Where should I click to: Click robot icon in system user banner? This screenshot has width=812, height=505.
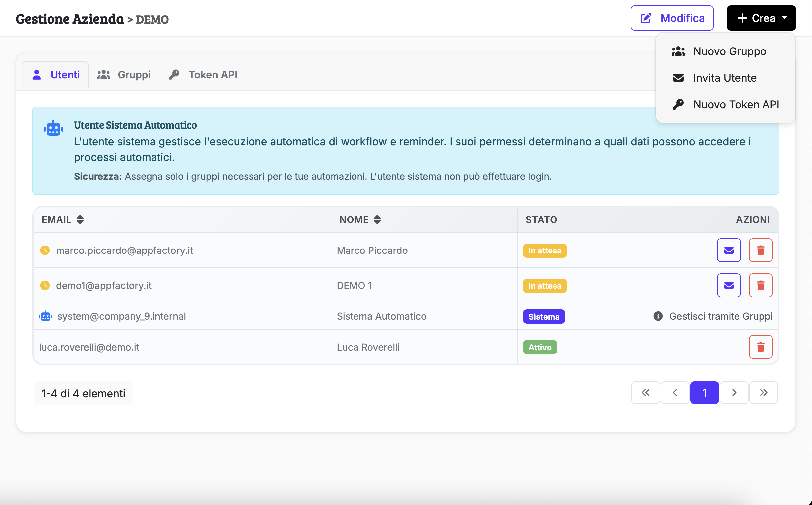tap(53, 128)
